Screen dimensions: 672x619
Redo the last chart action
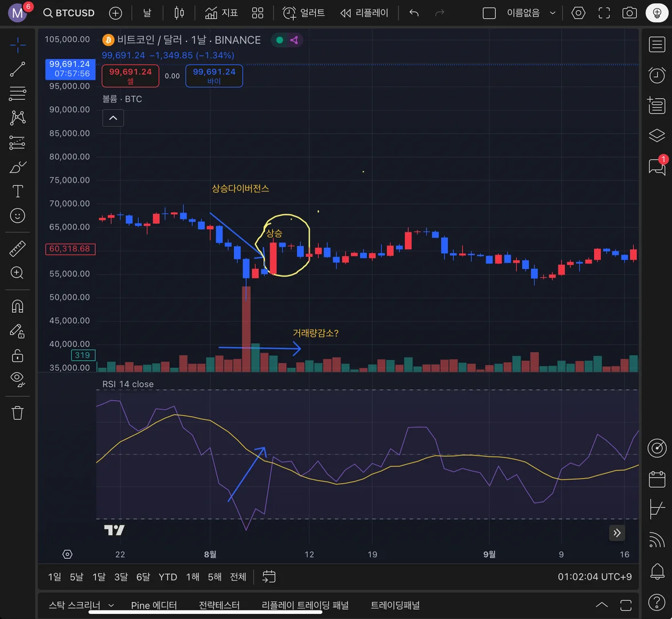coord(439,13)
